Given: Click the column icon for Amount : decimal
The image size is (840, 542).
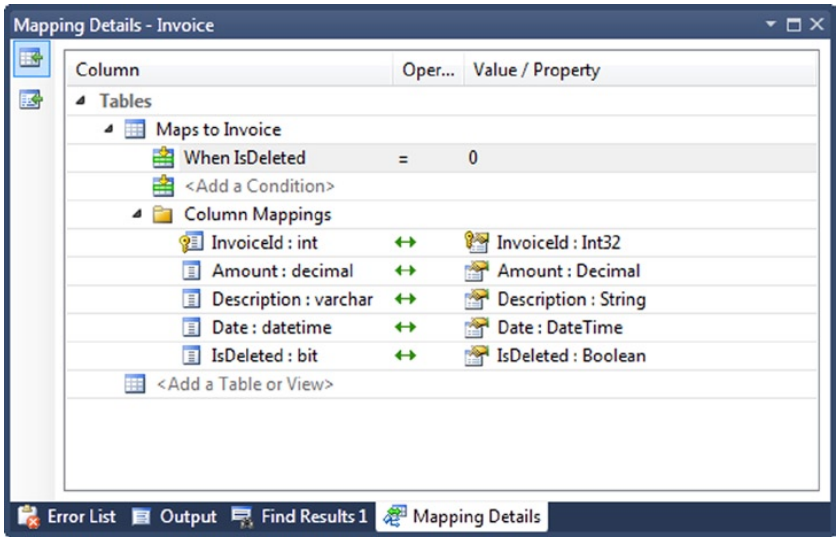Looking at the screenshot, I should click(191, 271).
